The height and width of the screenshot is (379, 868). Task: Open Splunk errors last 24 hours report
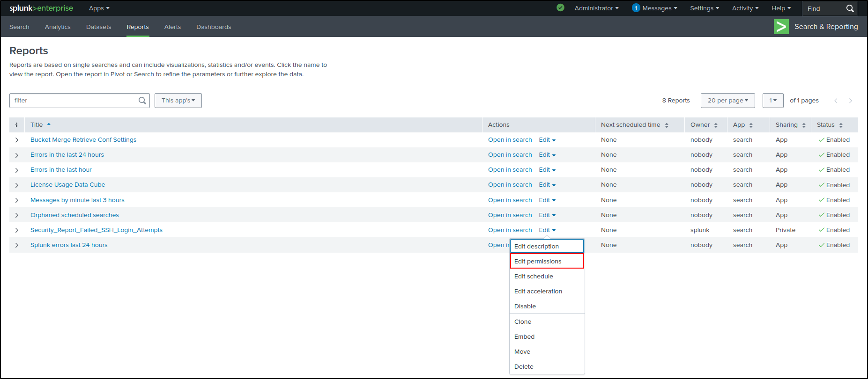coord(69,245)
